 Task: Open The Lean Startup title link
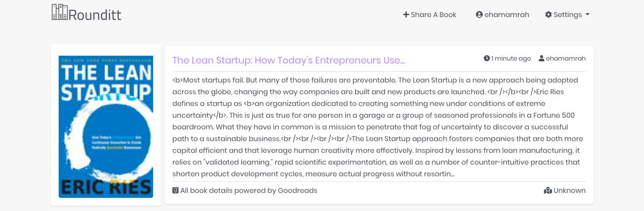click(289, 61)
